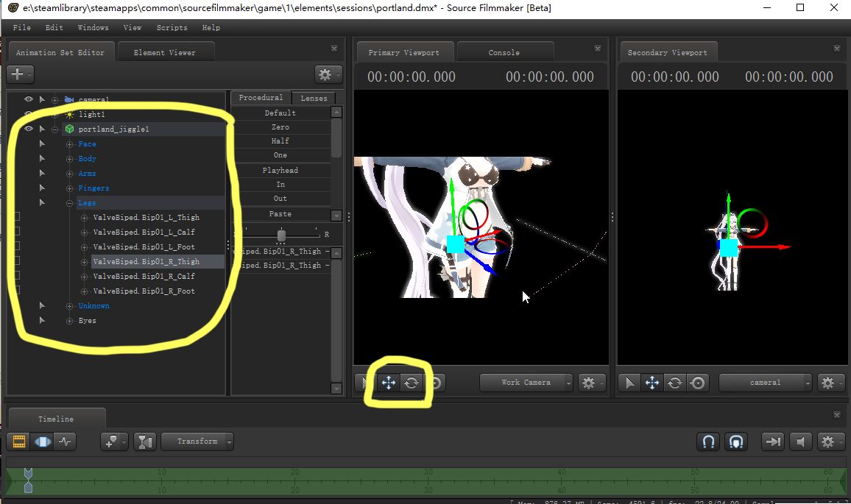Switch timeline to Graph Editor mode
Image resolution: width=851 pixels, height=504 pixels.
pyautogui.click(x=65, y=441)
